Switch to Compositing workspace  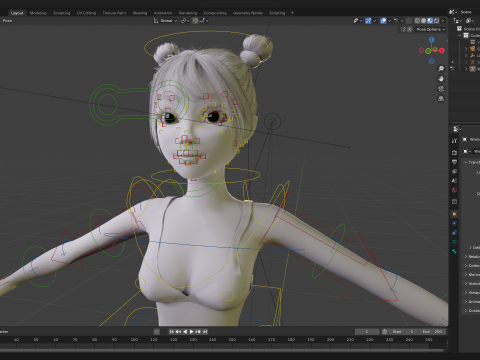tap(215, 13)
